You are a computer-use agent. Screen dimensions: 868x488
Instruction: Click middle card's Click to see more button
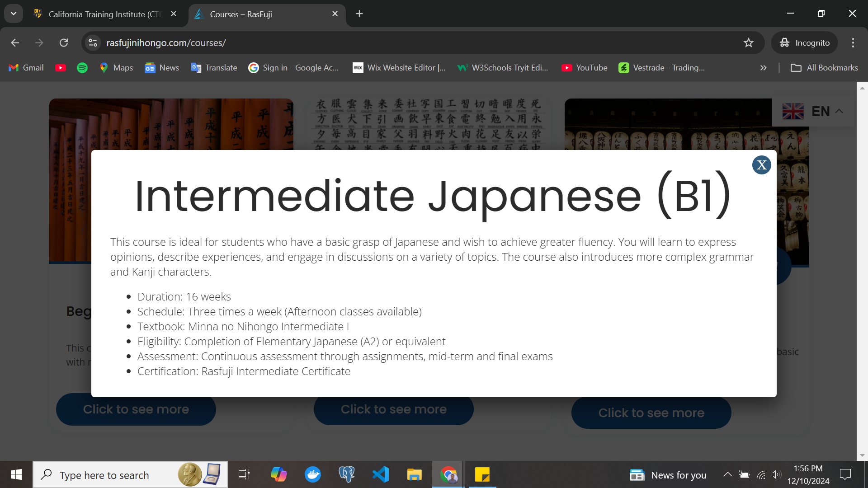(393, 410)
